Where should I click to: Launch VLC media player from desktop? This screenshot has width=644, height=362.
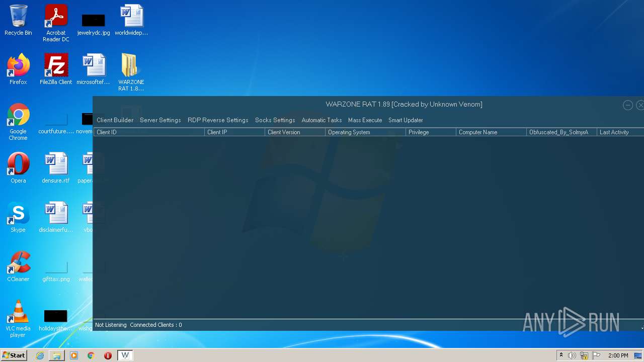coord(18,319)
